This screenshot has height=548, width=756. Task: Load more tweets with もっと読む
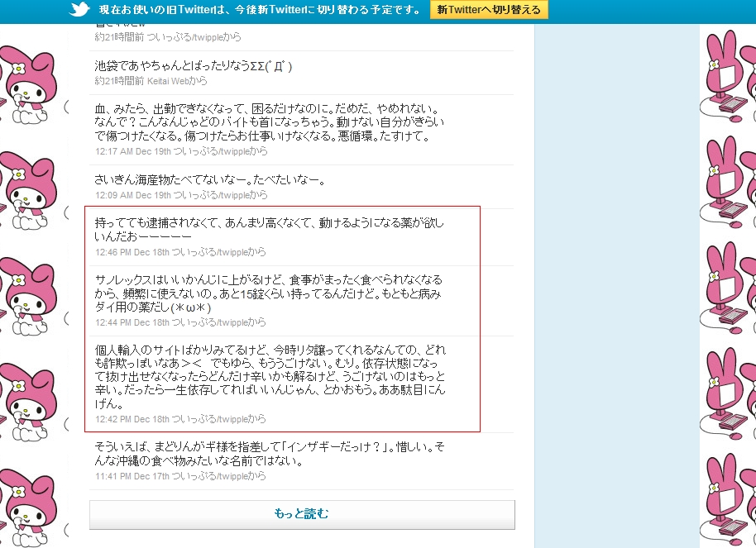[302, 514]
